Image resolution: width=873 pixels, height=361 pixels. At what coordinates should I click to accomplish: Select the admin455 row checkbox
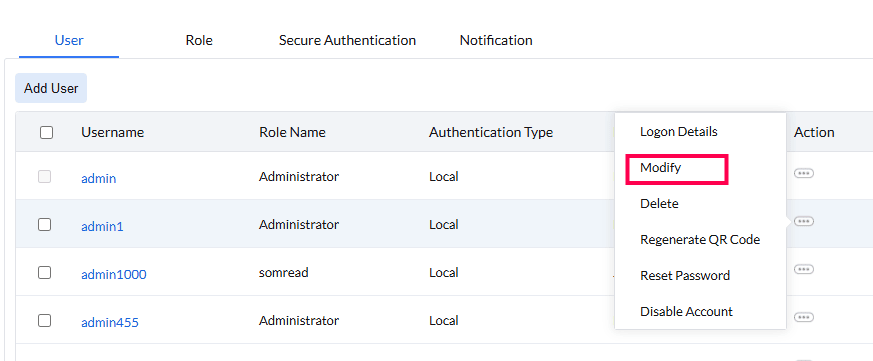(x=45, y=320)
